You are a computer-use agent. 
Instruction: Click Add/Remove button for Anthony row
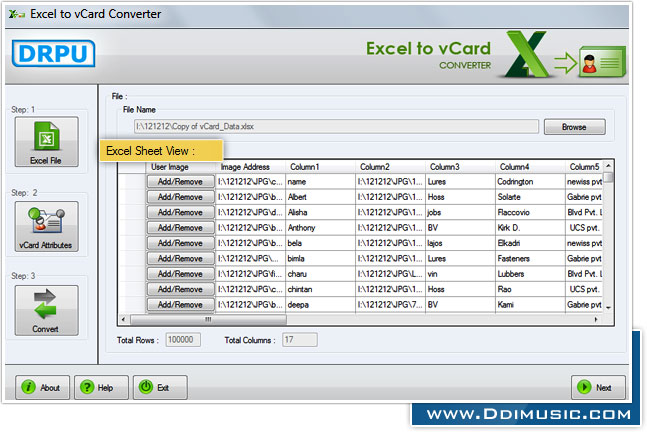pos(180,228)
